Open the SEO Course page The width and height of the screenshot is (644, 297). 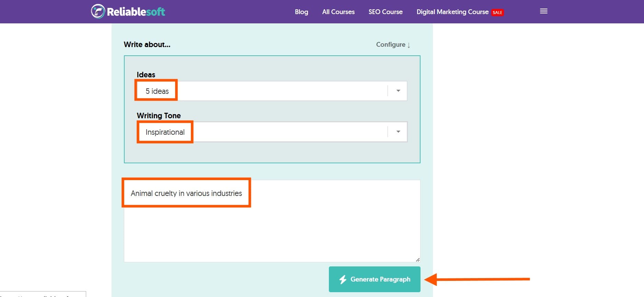(x=386, y=12)
